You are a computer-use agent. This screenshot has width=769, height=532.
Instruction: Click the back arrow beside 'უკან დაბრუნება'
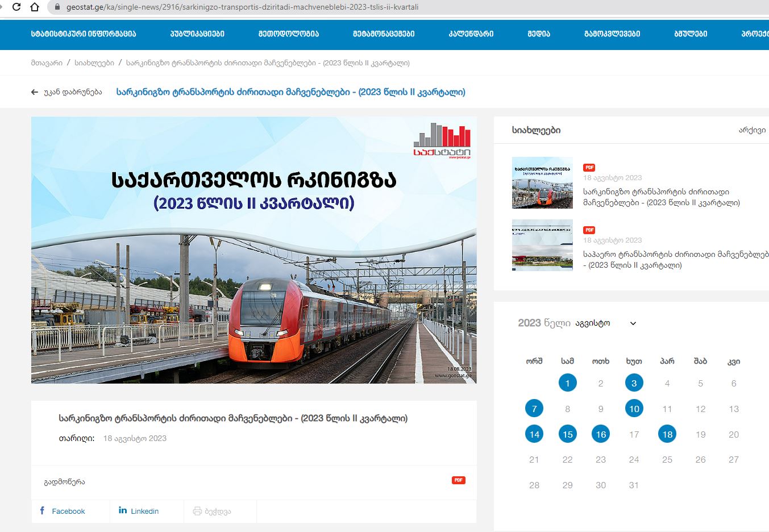pos(35,92)
